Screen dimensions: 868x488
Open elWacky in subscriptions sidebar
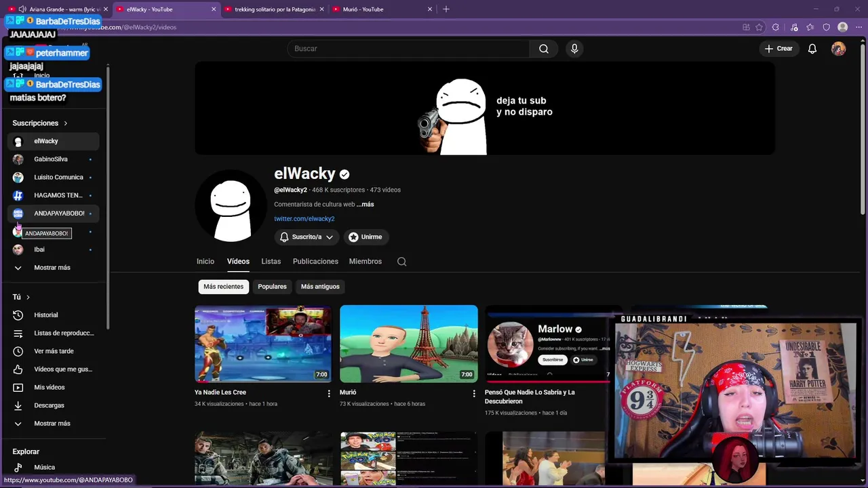(x=54, y=141)
